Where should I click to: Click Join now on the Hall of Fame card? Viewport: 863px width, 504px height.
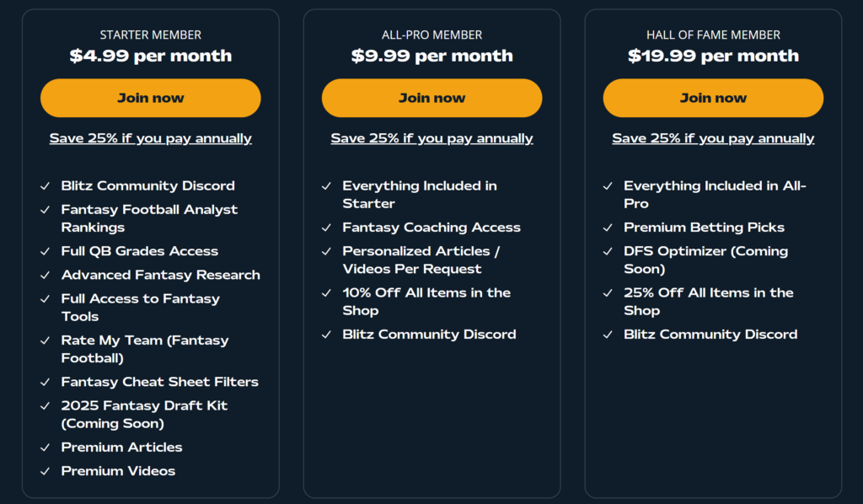click(x=713, y=98)
